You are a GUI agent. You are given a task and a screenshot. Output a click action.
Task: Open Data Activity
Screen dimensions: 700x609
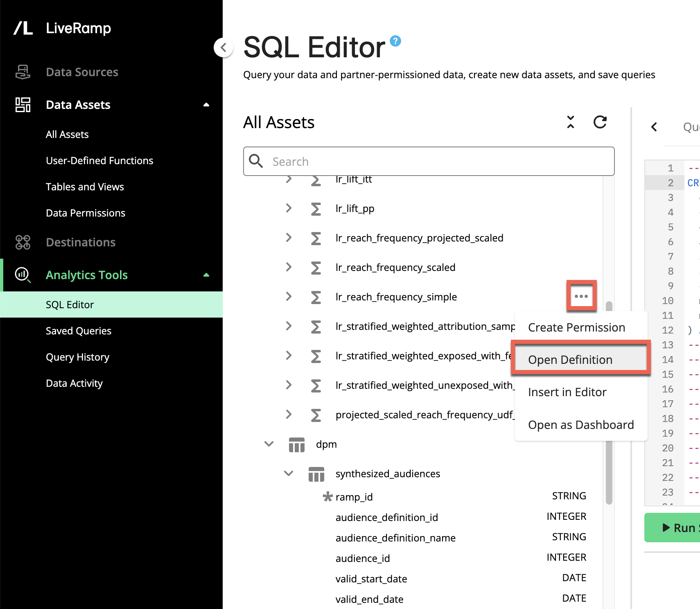point(74,383)
